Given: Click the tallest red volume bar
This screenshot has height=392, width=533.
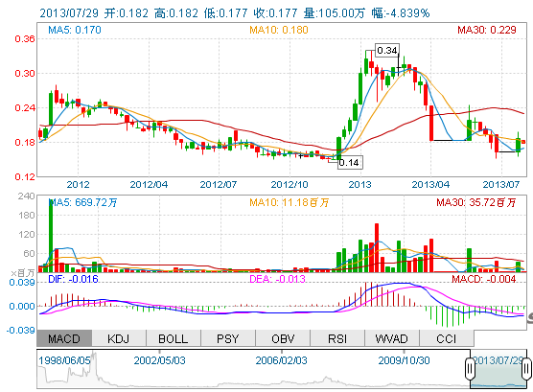Looking at the screenshot, I should (377, 247).
